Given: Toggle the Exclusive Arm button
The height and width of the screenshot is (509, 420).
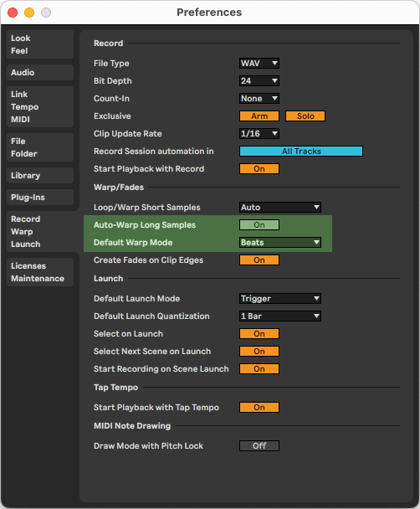Looking at the screenshot, I should click(x=259, y=116).
